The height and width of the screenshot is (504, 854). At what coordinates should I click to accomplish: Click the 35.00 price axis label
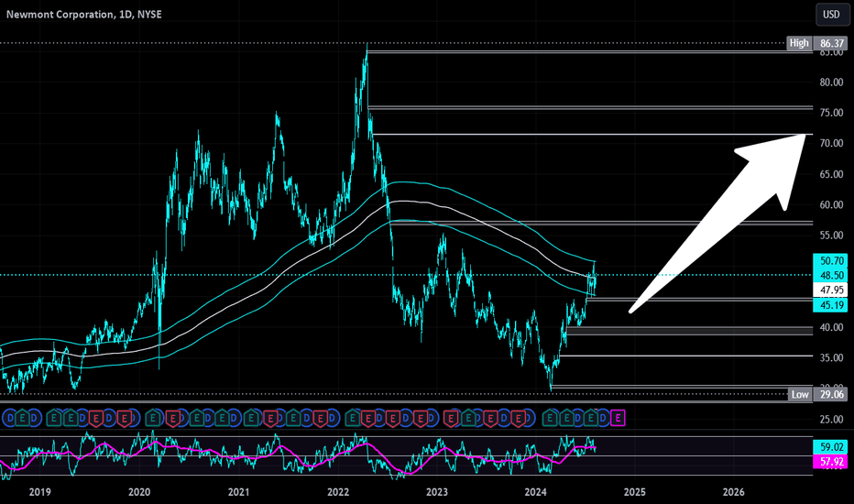point(832,358)
